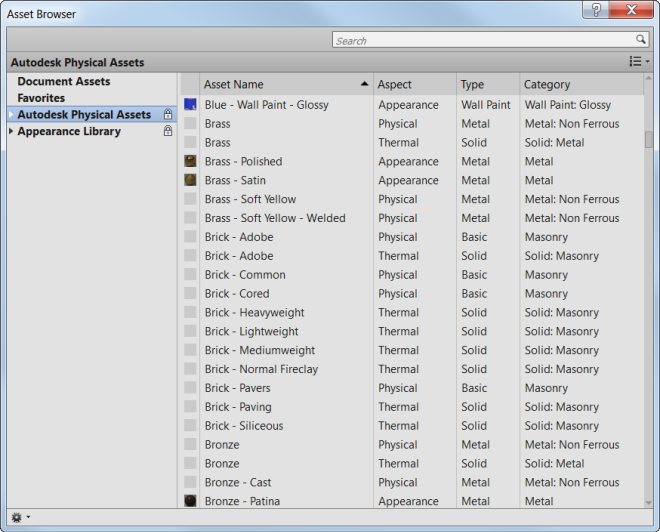The image size is (660, 532).
Task: Sort by Aspect column header
Action: point(415,85)
